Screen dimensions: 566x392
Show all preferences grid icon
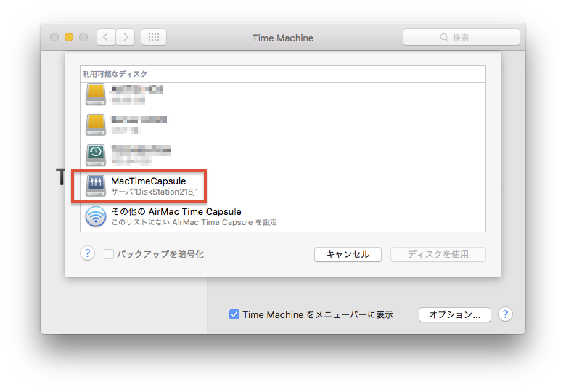pyautogui.click(x=154, y=37)
